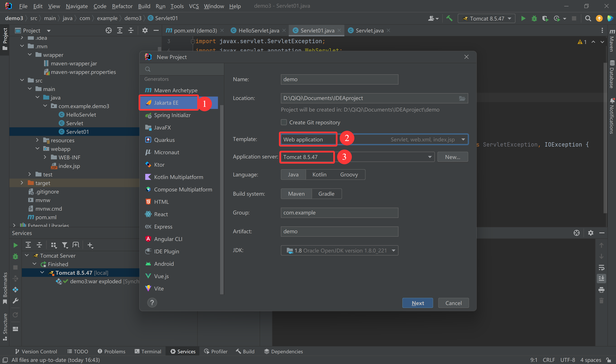Collapse the webapp folder in the project tree
This screenshot has height=364, width=616.
[38, 149]
